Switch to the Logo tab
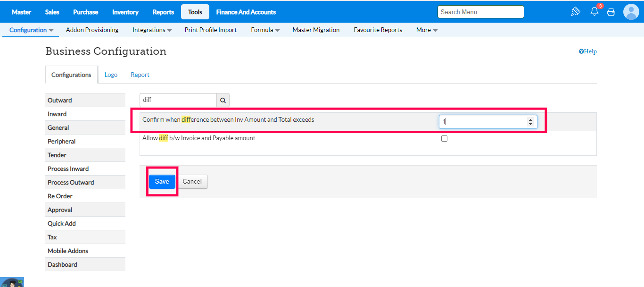 point(111,75)
